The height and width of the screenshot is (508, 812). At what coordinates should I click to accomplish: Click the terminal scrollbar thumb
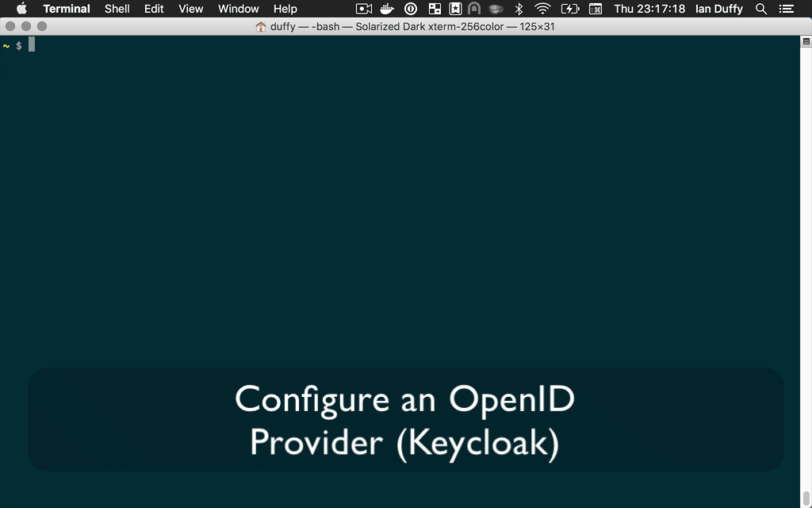click(x=806, y=498)
